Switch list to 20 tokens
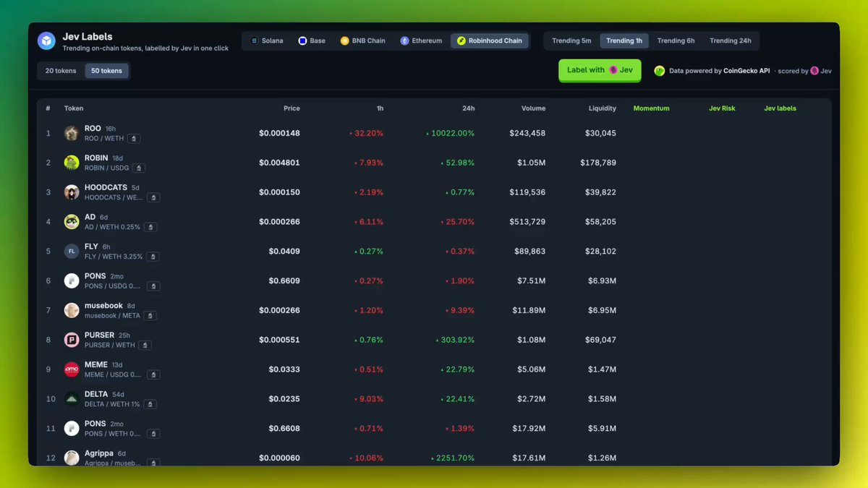This screenshot has width=868, height=488. [x=61, y=71]
